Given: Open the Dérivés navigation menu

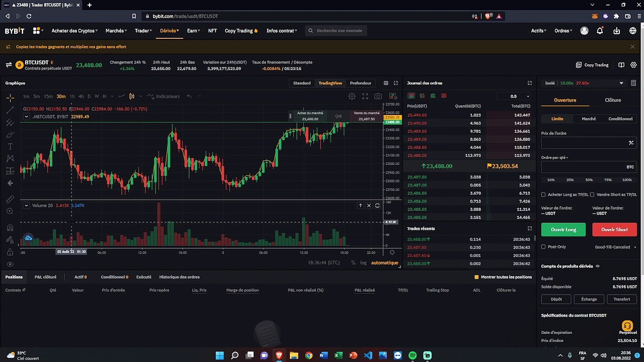Looking at the screenshot, I should click(169, 31).
